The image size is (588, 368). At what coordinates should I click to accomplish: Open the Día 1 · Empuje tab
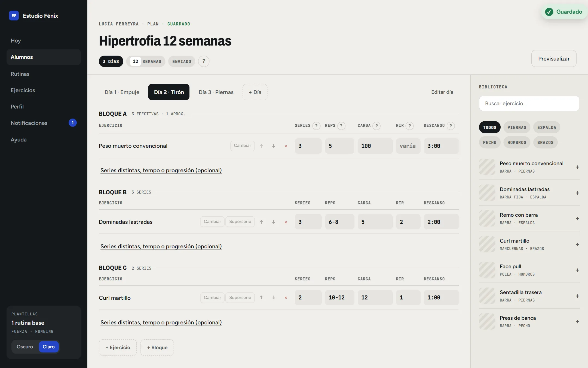click(122, 92)
